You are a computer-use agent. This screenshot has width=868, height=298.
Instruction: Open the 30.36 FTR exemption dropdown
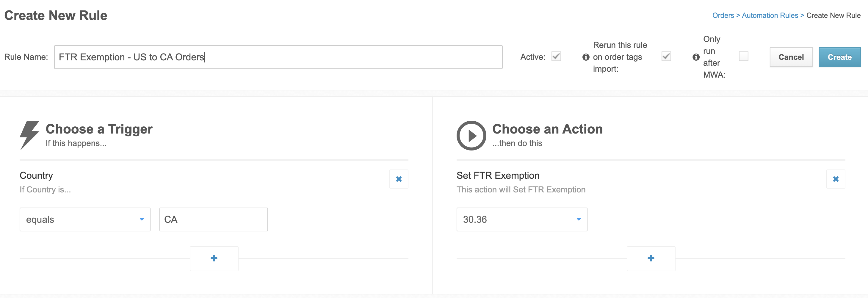522,219
